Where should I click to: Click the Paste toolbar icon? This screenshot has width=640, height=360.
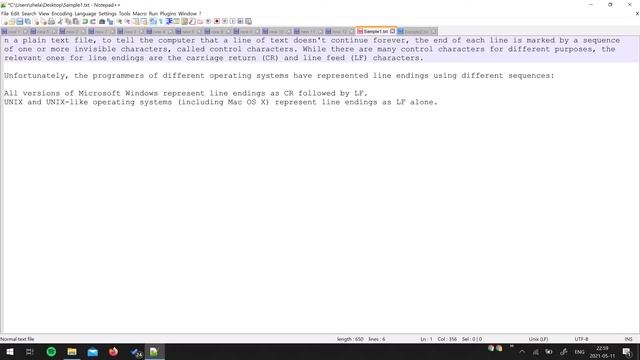coord(76,21)
